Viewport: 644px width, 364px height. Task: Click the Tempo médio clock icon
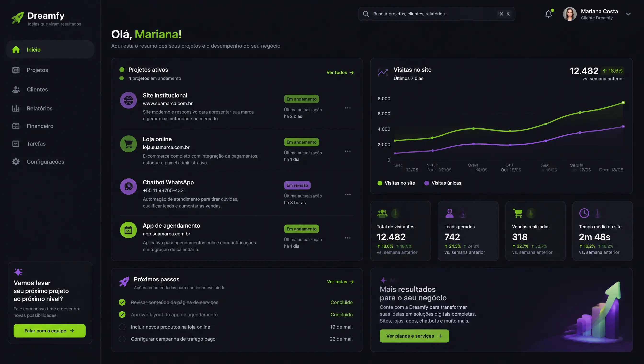click(x=584, y=213)
